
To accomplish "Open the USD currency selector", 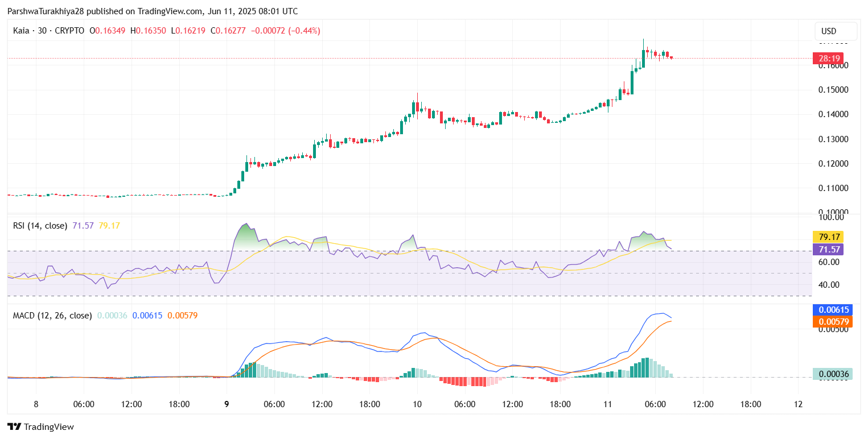I will tap(836, 31).
